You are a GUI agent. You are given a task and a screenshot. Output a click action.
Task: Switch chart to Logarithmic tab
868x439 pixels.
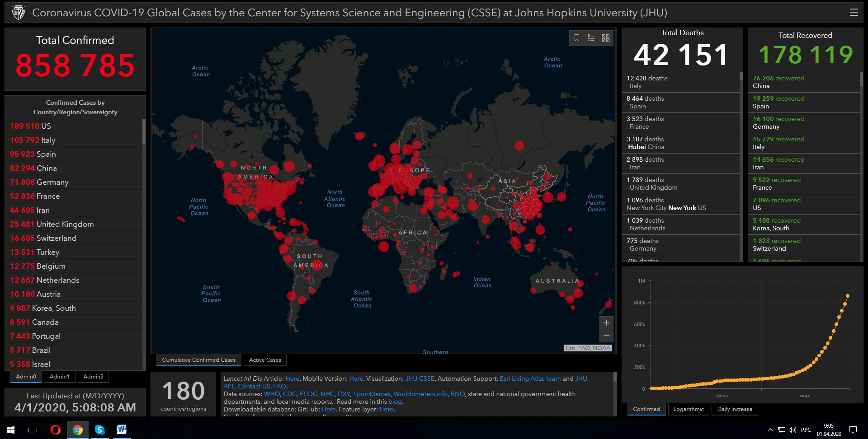pos(689,409)
